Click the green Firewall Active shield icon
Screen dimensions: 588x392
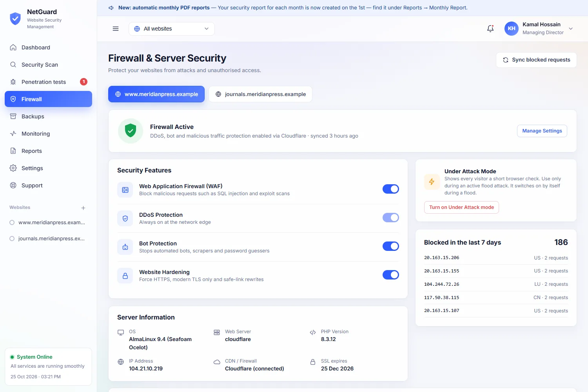(x=131, y=131)
